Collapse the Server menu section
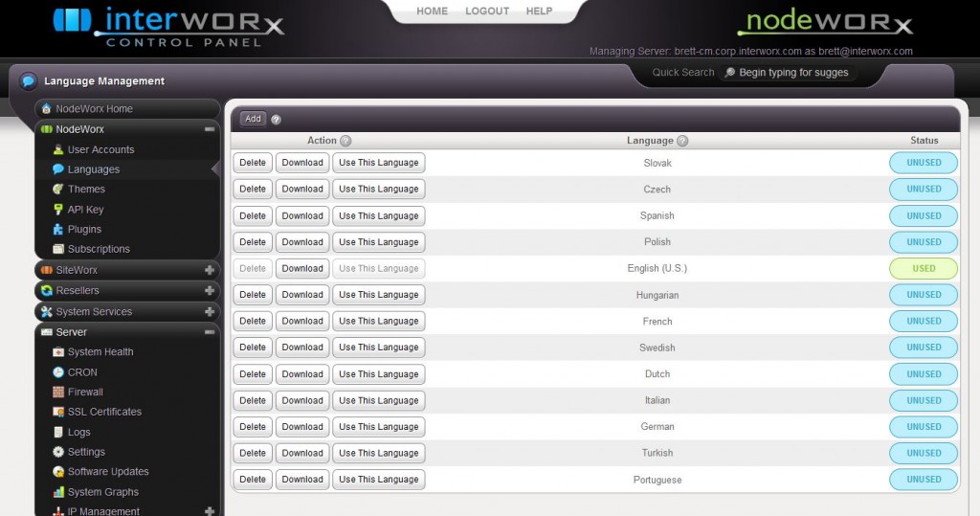 tap(210, 332)
